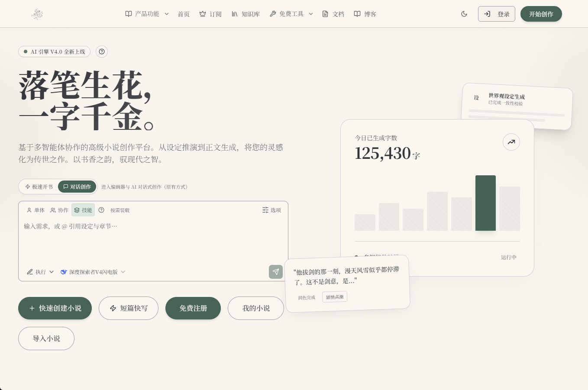Click 导入小说 button
The height and width of the screenshot is (390, 588).
click(46, 338)
